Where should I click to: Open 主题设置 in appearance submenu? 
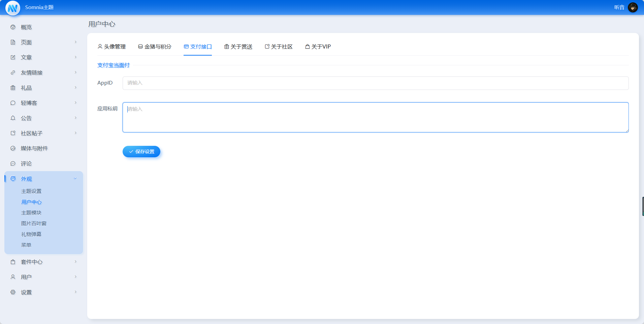31,191
